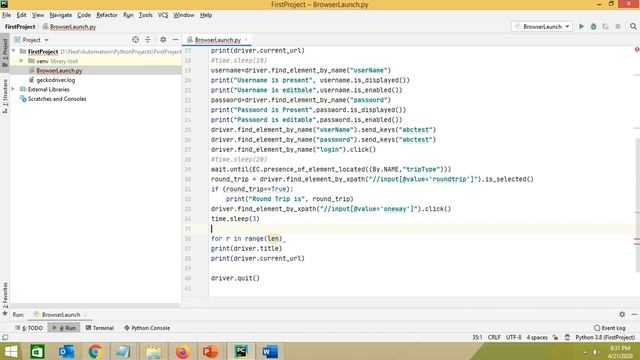Toggle the Structure side panel tab

(x=5, y=96)
